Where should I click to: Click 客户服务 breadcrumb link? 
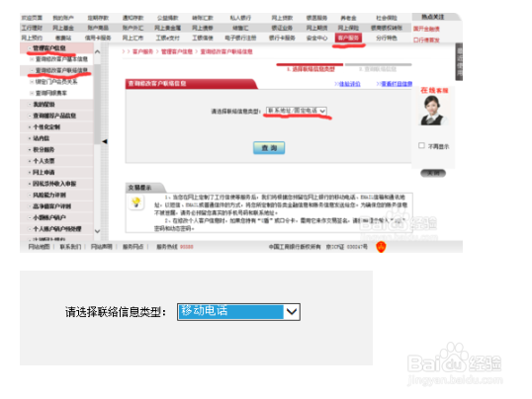click(x=142, y=51)
